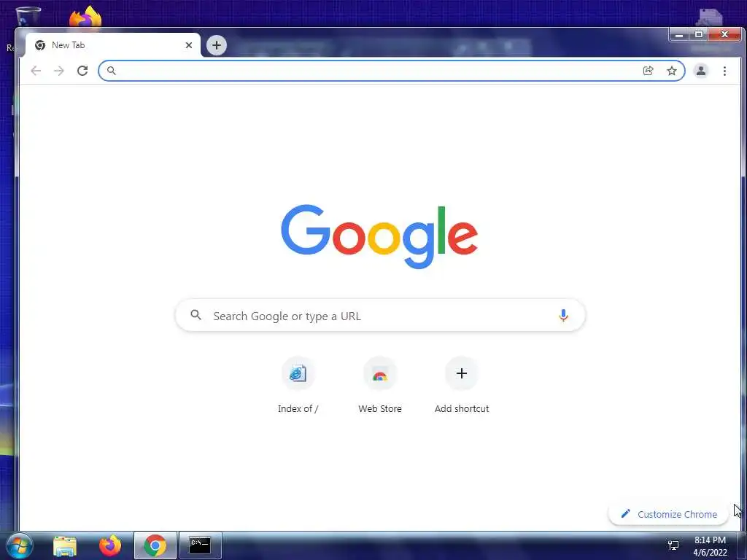Click the browser Back arrow
The image size is (747, 560).
coord(36,71)
